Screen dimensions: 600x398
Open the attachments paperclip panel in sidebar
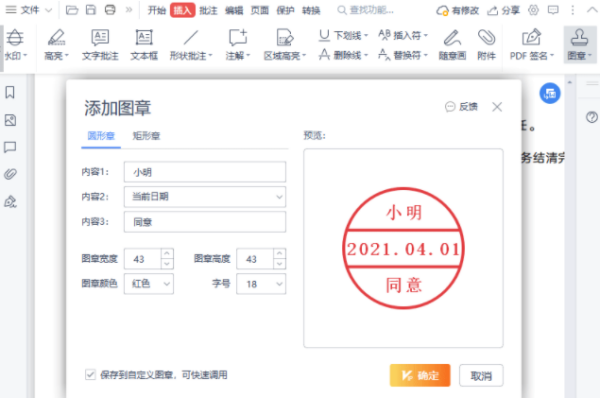point(10,174)
